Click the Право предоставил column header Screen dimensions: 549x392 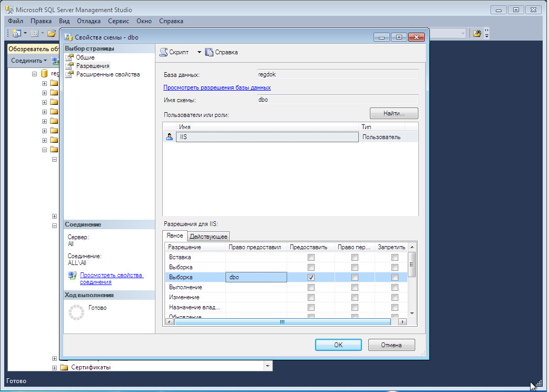click(256, 247)
